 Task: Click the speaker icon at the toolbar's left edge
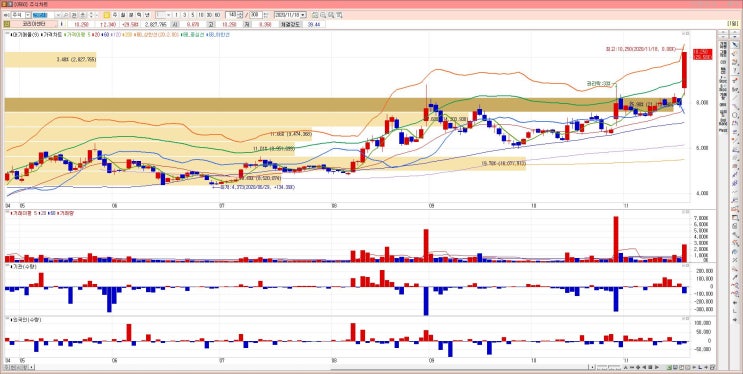[x=6, y=15]
